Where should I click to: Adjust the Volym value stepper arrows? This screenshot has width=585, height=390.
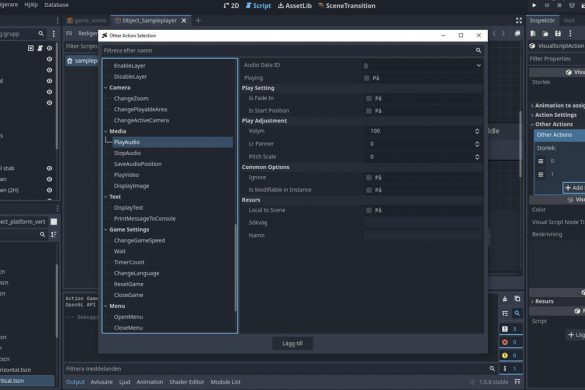(477, 131)
